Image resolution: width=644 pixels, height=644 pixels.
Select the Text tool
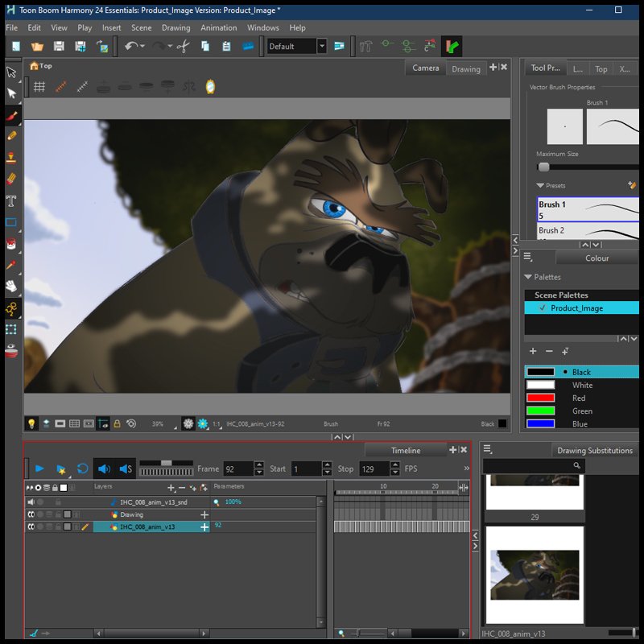pyautogui.click(x=11, y=200)
